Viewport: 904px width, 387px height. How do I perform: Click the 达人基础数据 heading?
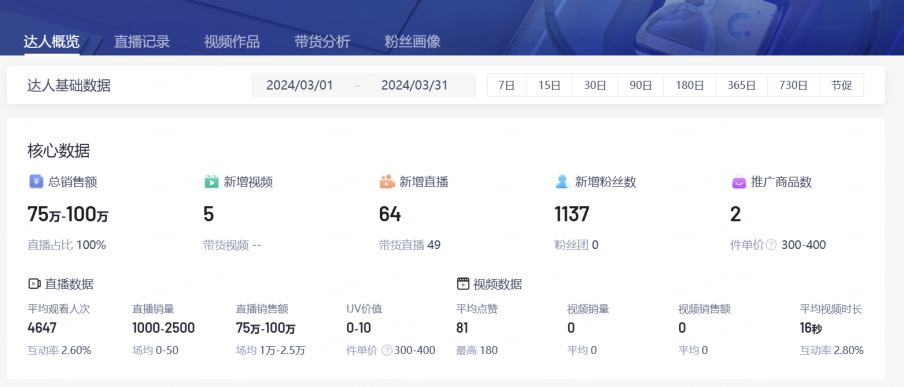(69, 86)
